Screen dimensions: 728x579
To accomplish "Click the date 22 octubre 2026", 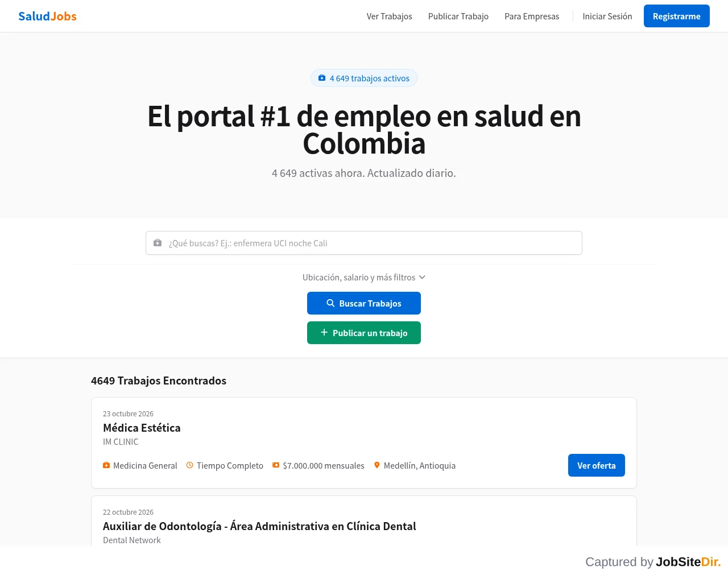I will click(x=128, y=512).
